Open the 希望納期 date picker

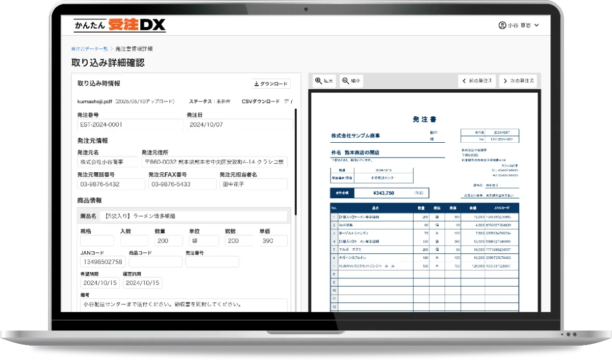coord(100,282)
